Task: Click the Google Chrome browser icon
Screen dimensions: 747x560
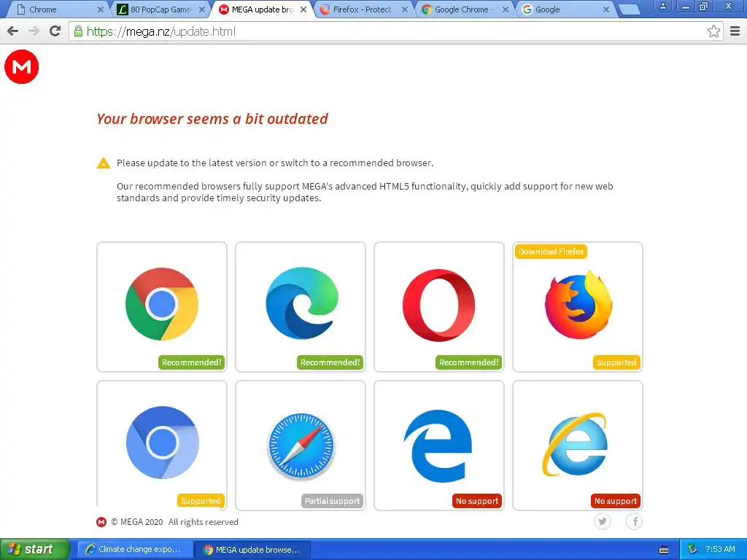Action: [162, 304]
